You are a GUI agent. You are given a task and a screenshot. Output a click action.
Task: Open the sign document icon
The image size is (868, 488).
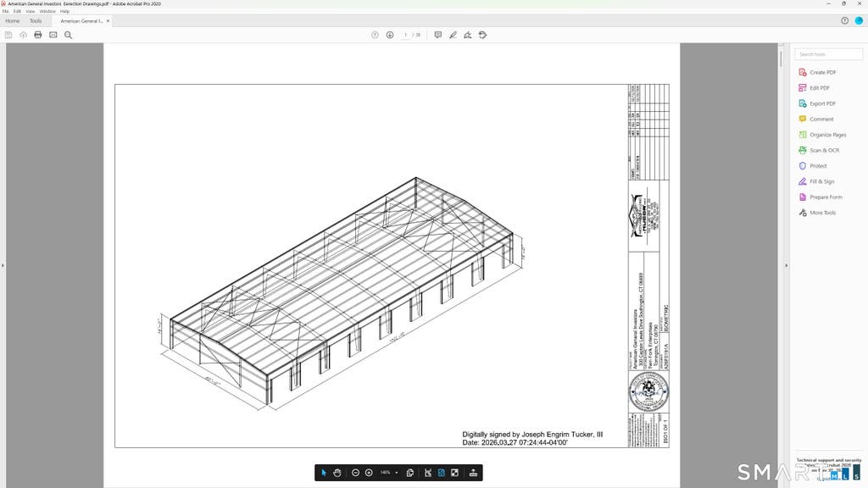[468, 35]
